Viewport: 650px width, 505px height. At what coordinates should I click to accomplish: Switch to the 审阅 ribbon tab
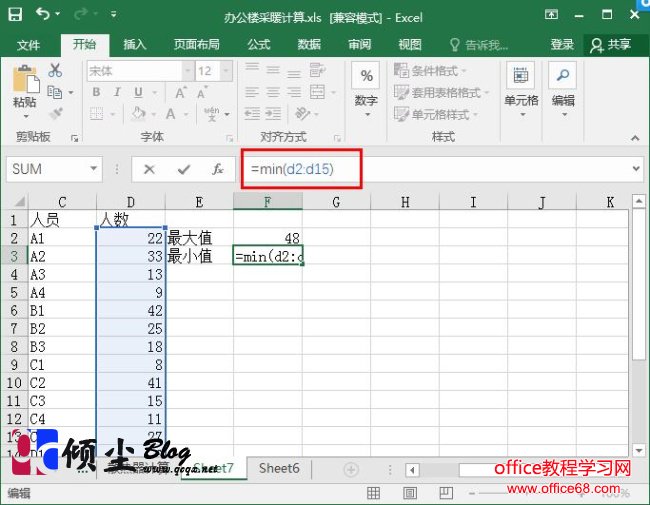pos(359,44)
